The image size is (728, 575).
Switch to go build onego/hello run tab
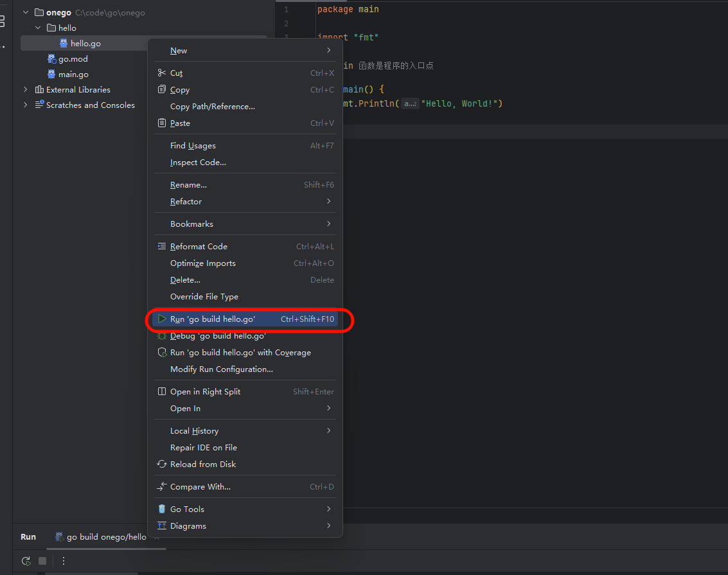click(x=106, y=537)
